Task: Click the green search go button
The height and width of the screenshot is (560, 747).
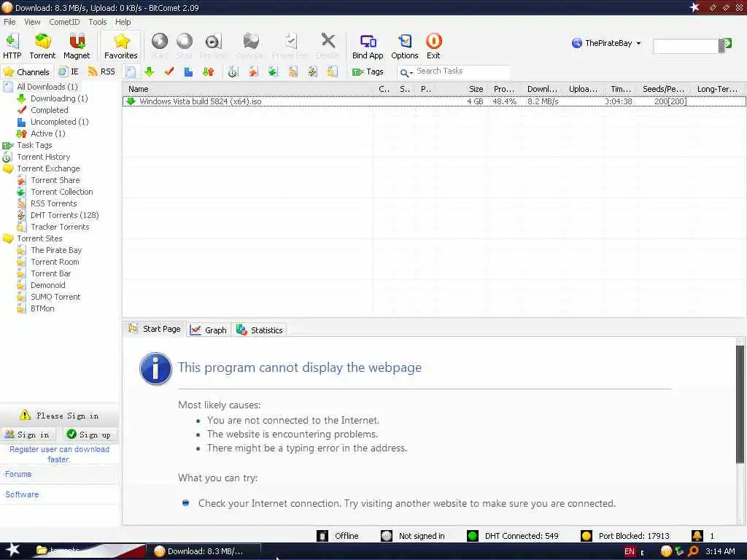Action: [x=727, y=44]
